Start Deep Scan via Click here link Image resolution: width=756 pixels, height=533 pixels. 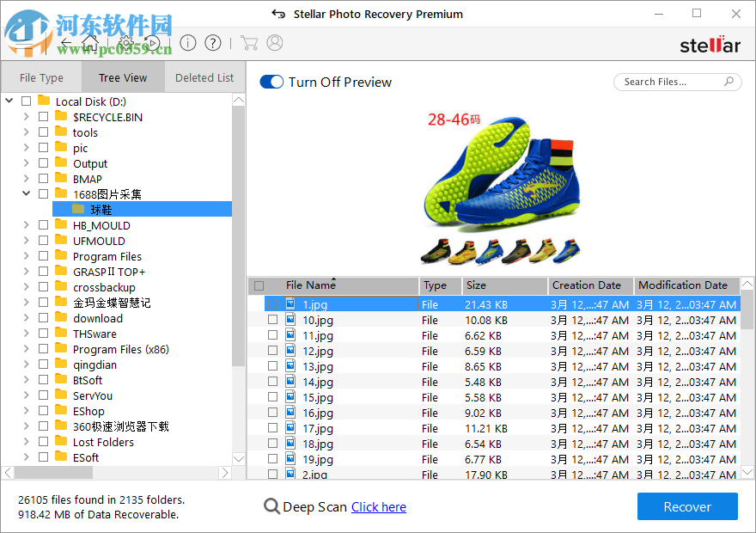point(378,506)
